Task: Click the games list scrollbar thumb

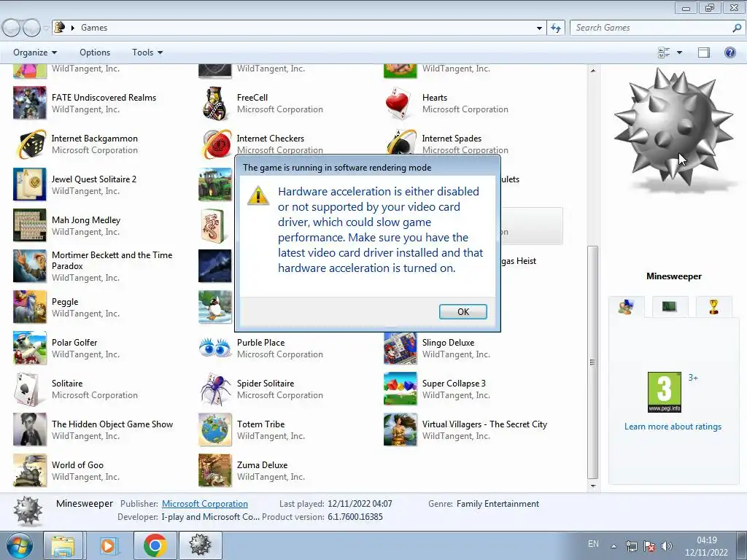Action: [592, 363]
